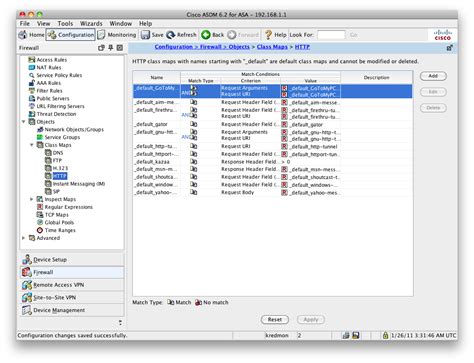Collapse the Objects tree node
The height and width of the screenshot is (363, 474).
[24, 122]
